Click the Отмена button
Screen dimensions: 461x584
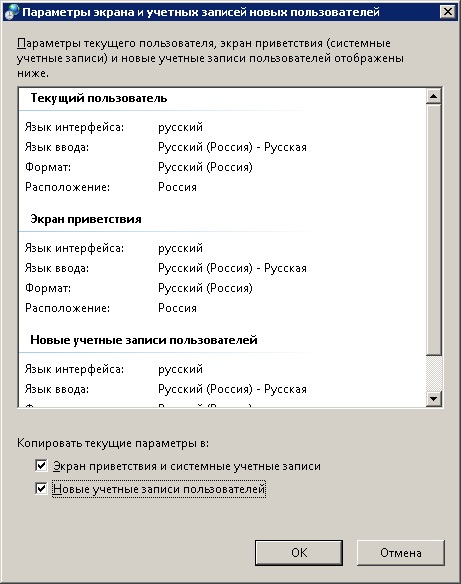pos(401,553)
